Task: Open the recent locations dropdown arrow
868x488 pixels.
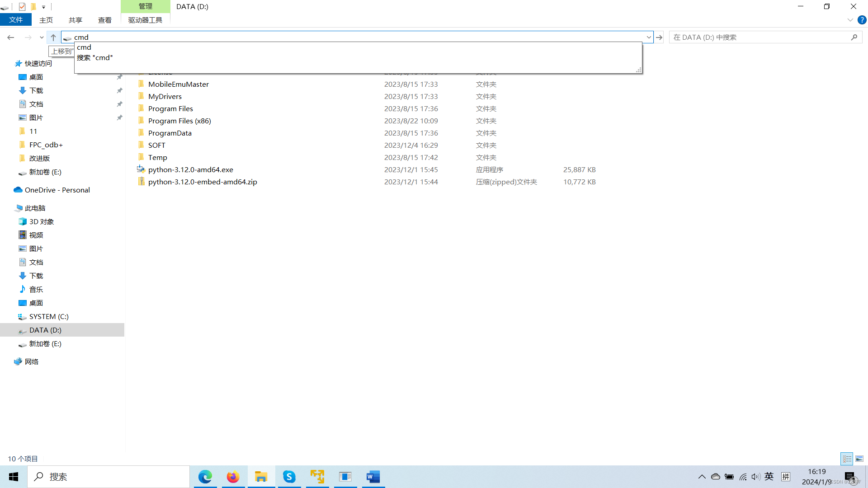Action: pyautogui.click(x=42, y=38)
